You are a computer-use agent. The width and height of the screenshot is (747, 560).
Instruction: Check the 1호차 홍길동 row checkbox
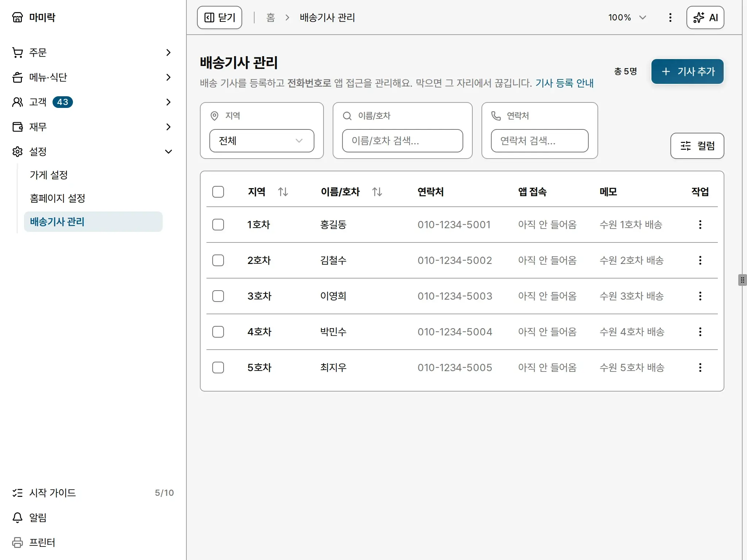(x=218, y=225)
